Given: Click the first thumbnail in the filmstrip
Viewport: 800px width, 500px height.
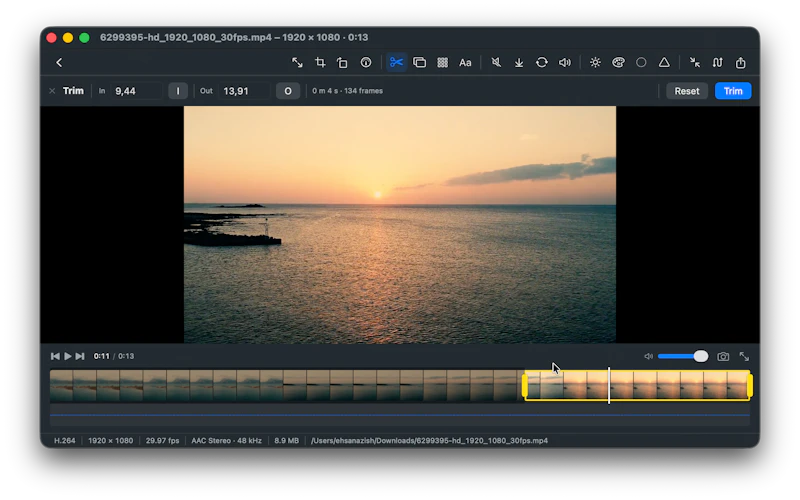Looking at the screenshot, I should pyautogui.click(x=62, y=386).
